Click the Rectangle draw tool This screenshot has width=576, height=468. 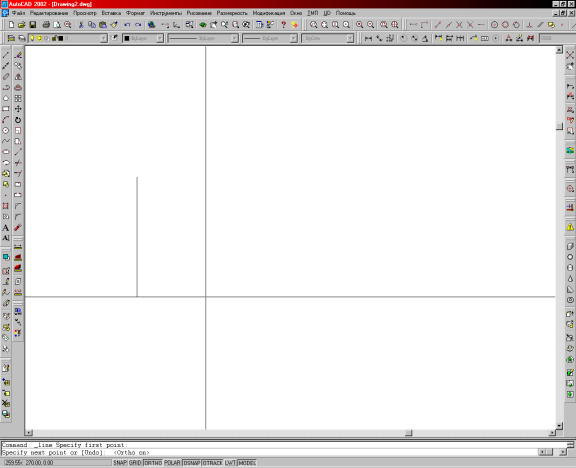6,109
